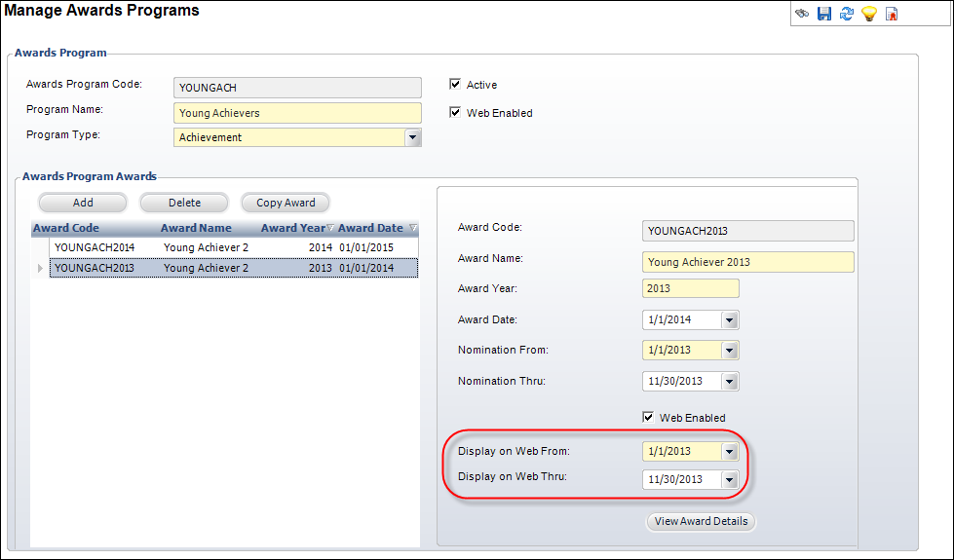Open the Award Date calendar dropdown

[x=730, y=319]
